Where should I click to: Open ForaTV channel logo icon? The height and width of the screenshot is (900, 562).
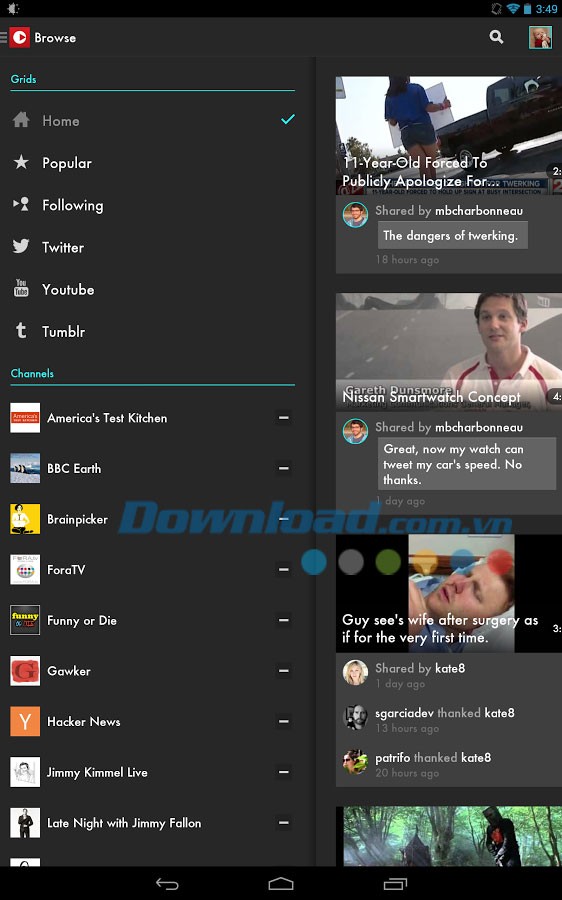[x=25, y=569]
